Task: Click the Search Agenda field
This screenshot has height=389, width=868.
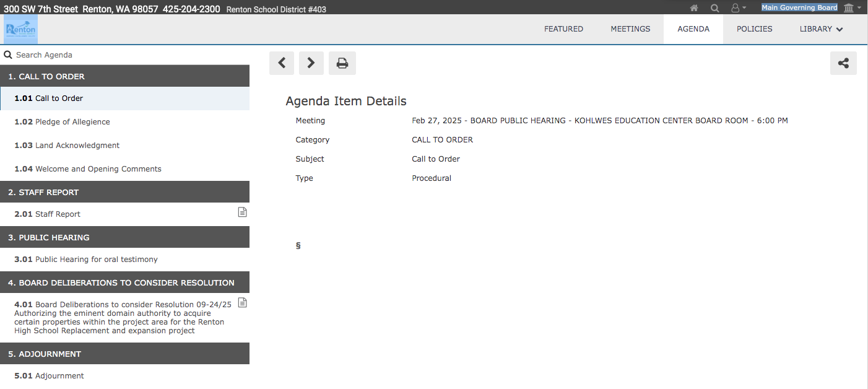Action: point(124,55)
